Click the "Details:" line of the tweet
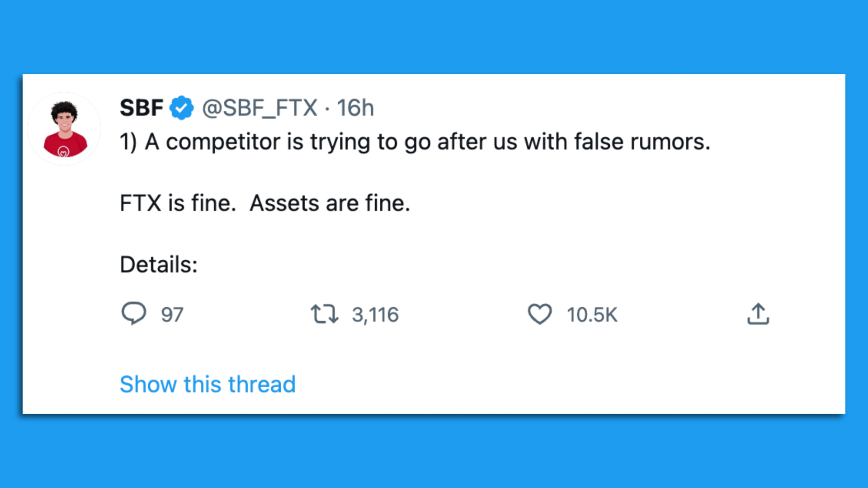Image resolution: width=868 pixels, height=488 pixels. pyautogui.click(x=159, y=265)
